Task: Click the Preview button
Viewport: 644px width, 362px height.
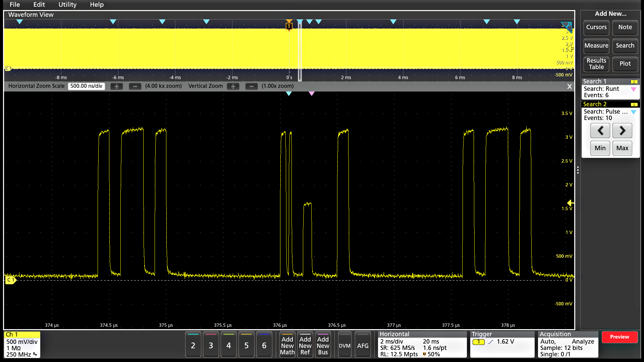Action: (620, 337)
